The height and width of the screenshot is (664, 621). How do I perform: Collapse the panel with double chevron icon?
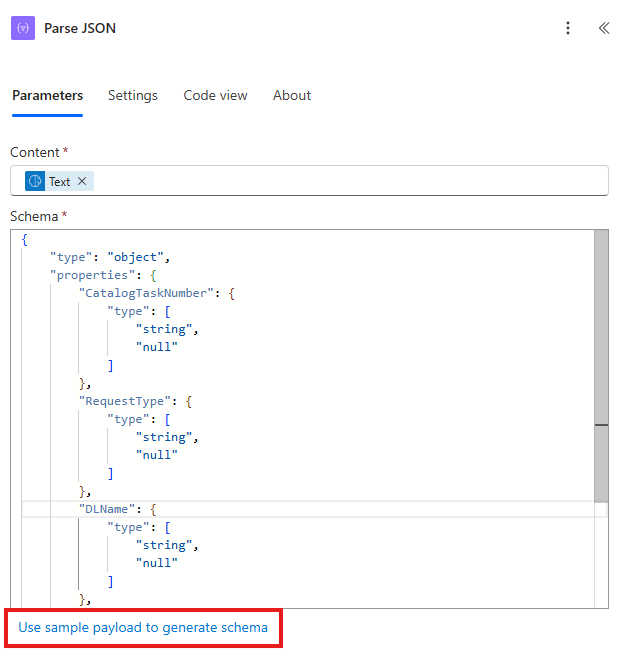[604, 28]
